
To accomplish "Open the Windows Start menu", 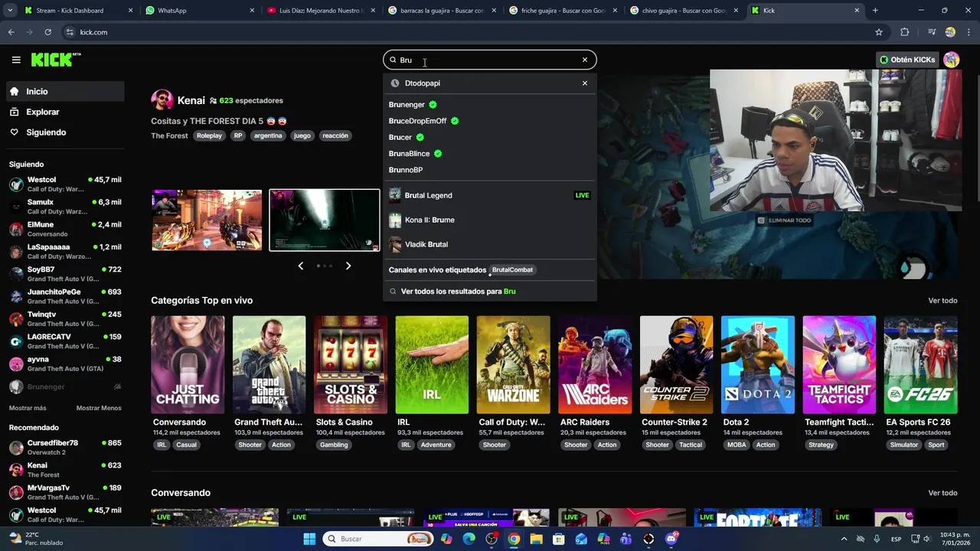I will click(x=309, y=539).
